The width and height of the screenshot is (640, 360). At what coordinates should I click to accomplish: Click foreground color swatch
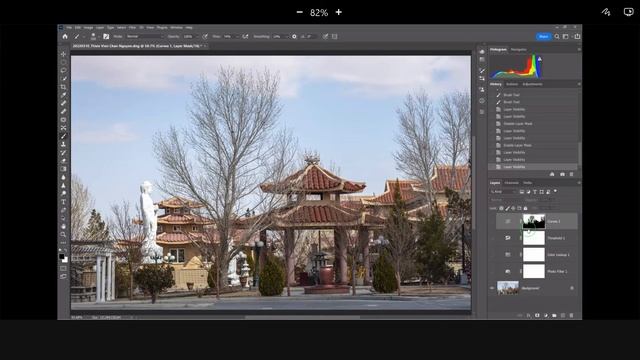[62, 257]
